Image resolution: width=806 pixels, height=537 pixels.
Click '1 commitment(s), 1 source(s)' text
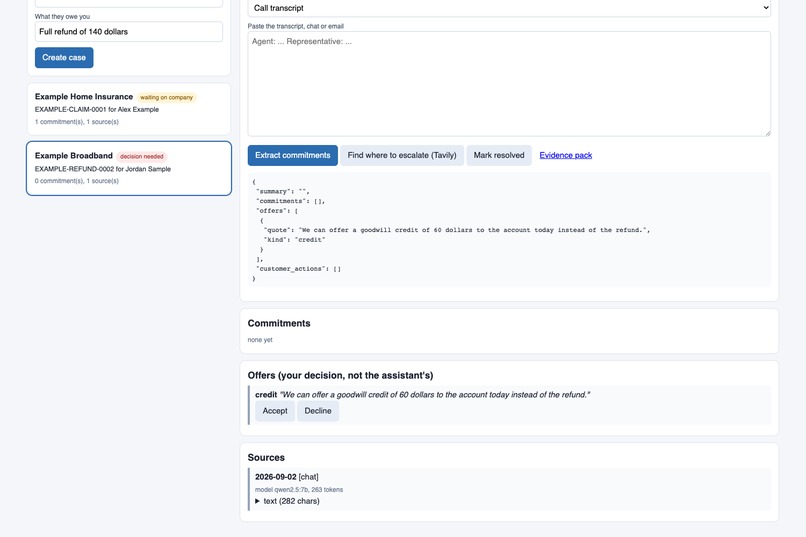77,122
